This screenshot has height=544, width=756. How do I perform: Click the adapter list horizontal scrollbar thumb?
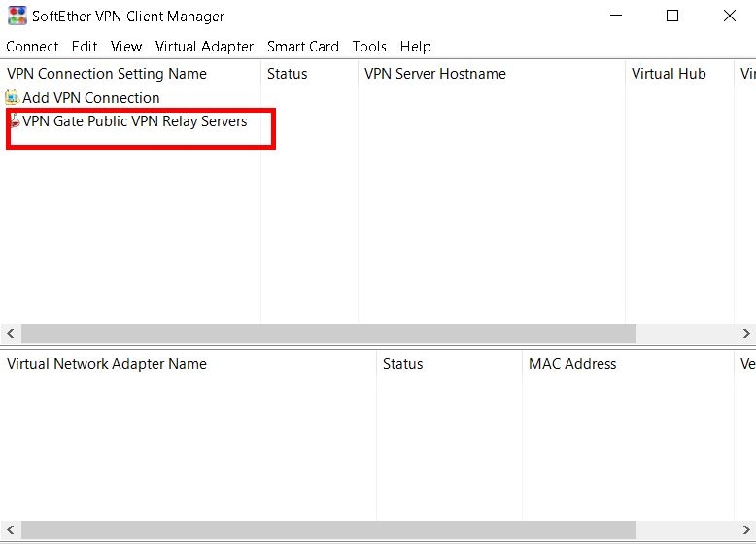point(328,530)
